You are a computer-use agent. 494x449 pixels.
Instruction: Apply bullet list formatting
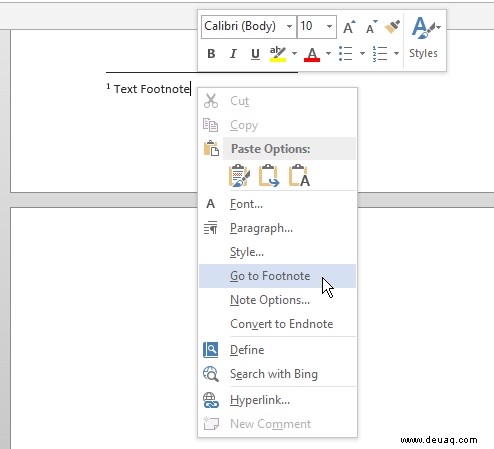[x=346, y=53]
